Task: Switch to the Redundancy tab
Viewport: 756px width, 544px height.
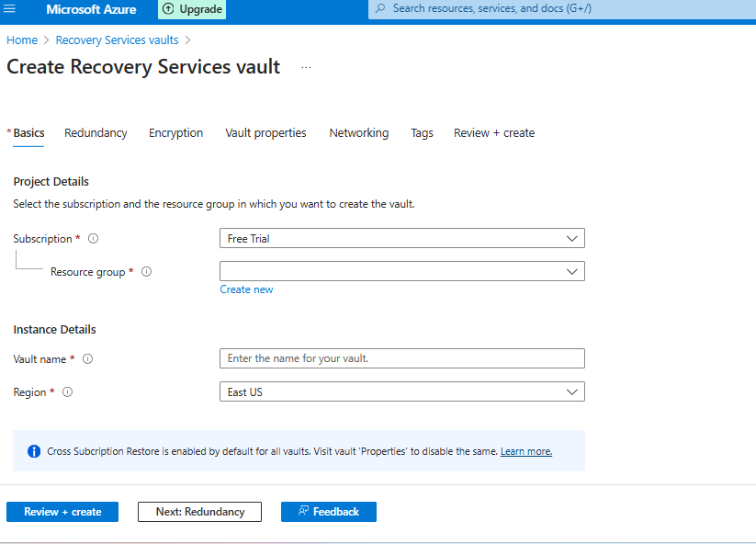Action: click(x=96, y=133)
